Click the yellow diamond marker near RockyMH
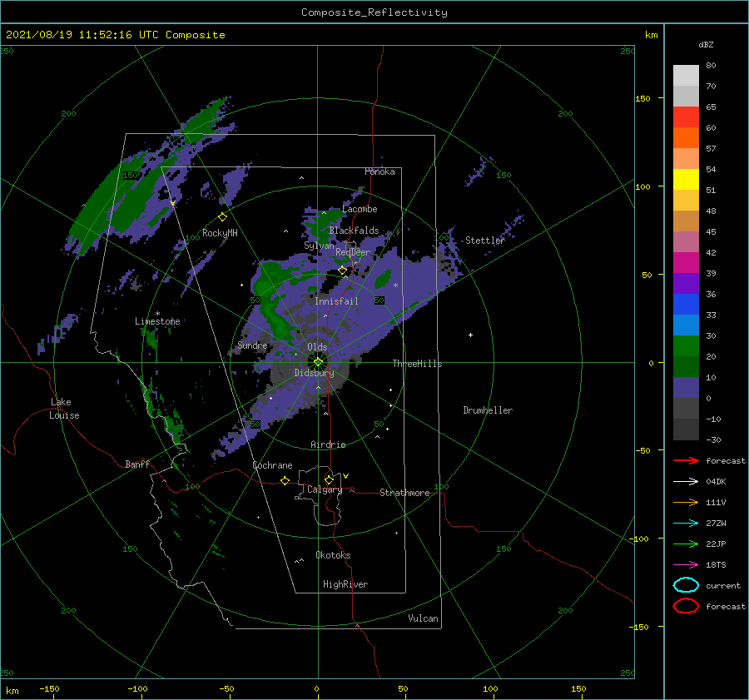The image size is (749, 700). pos(222,217)
